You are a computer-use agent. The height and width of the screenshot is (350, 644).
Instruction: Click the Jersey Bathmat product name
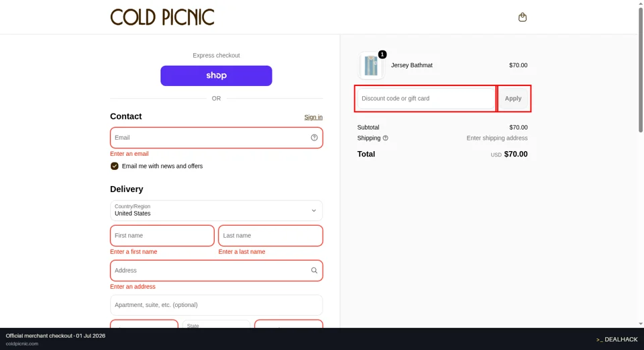click(411, 65)
